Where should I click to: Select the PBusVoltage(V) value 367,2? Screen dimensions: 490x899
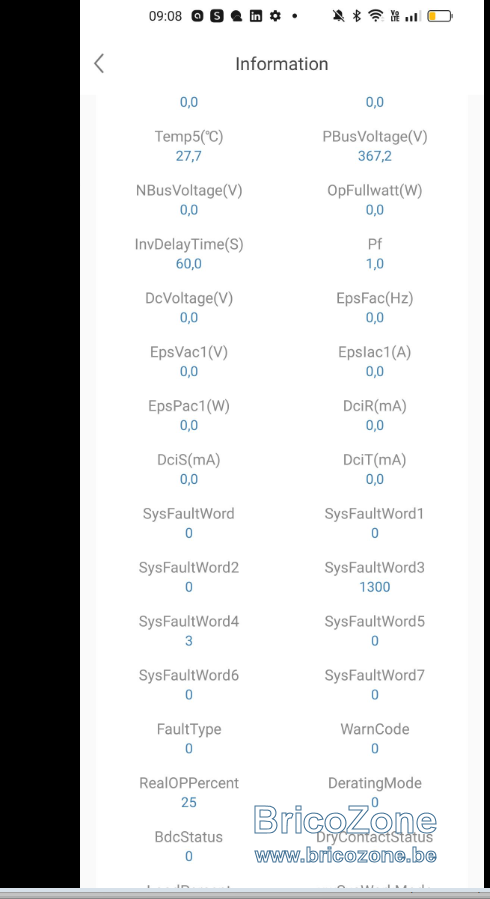pos(374,156)
